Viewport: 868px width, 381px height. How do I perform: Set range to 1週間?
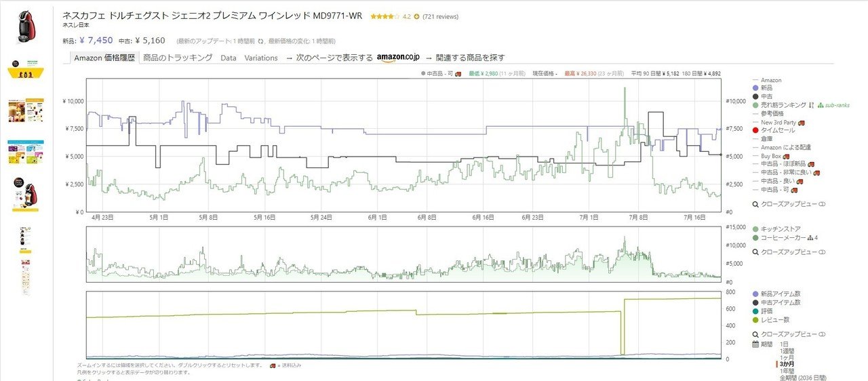point(787,351)
